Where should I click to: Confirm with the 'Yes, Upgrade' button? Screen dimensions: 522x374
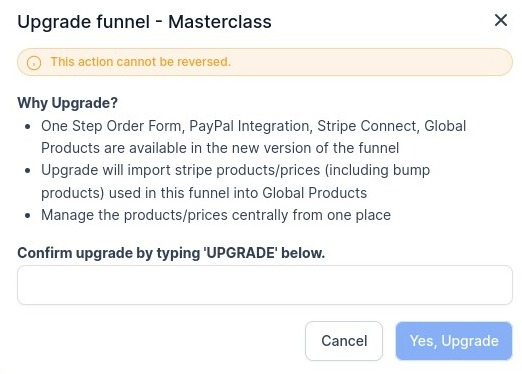(454, 341)
